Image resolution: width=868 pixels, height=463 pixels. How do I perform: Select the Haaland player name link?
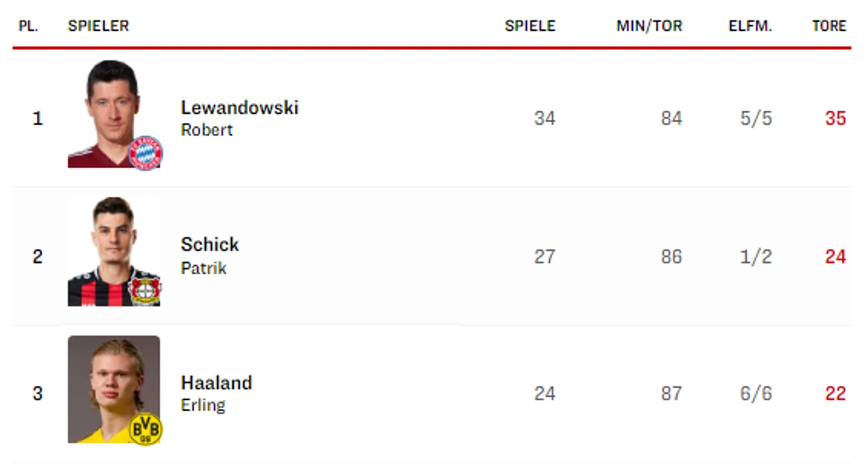pyautogui.click(x=216, y=383)
